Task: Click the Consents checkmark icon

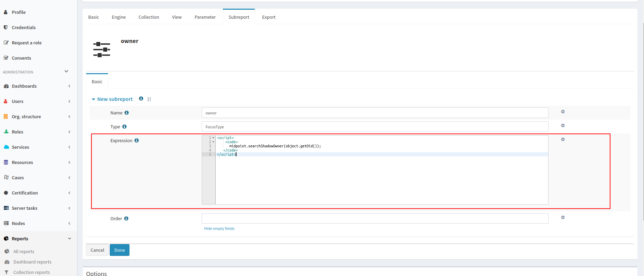Action: click(x=6, y=58)
